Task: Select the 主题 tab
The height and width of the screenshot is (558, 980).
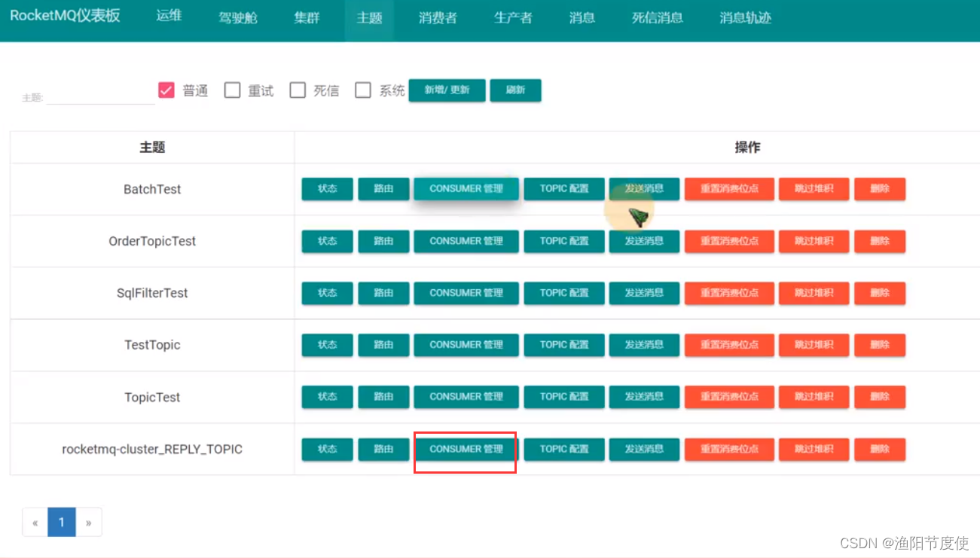Action: [x=369, y=17]
